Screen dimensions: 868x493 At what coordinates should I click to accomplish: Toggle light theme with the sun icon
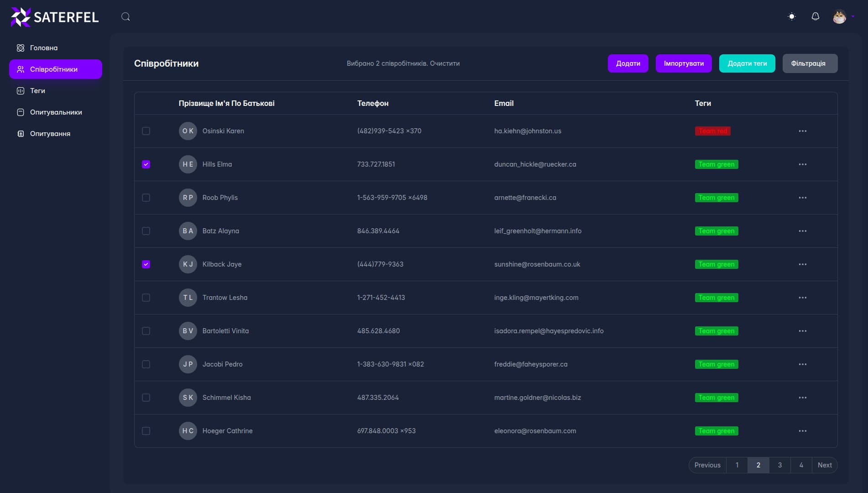pyautogui.click(x=792, y=16)
